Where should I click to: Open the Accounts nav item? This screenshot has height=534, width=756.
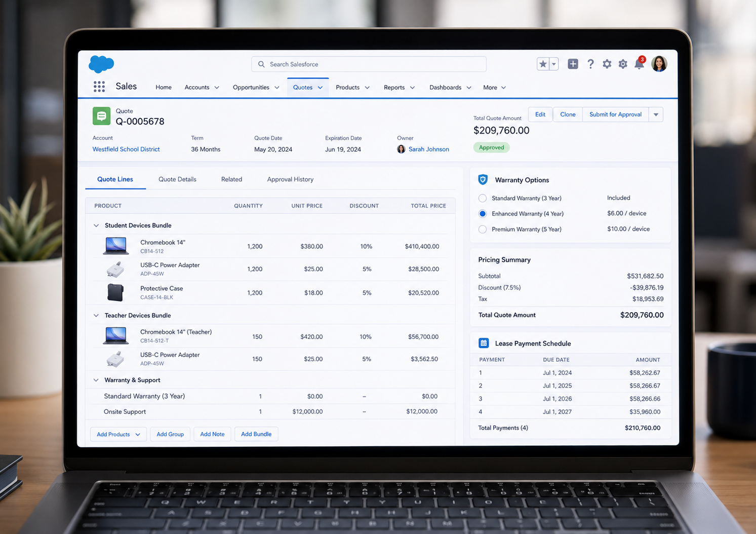(x=197, y=88)
